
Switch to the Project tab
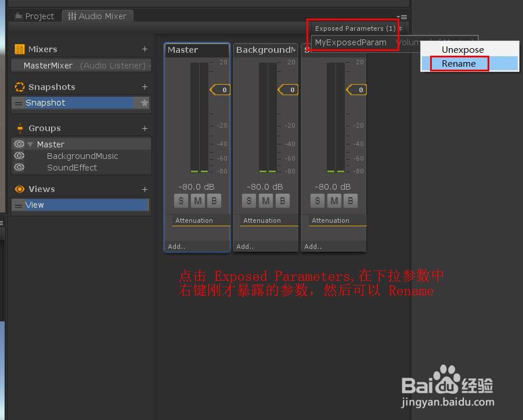point(34,16)
